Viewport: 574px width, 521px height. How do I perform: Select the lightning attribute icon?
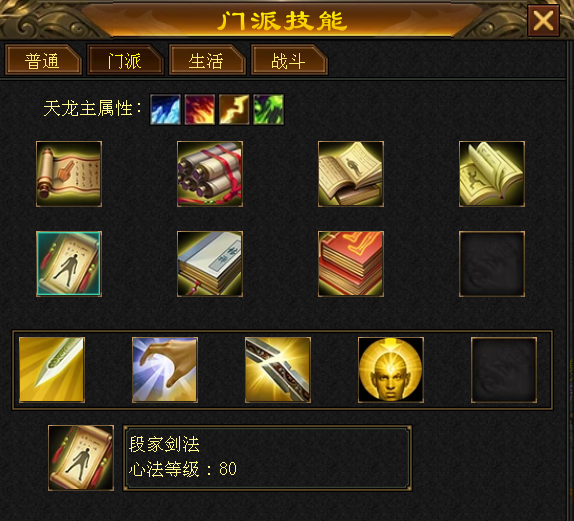click(x=234, y=109)
